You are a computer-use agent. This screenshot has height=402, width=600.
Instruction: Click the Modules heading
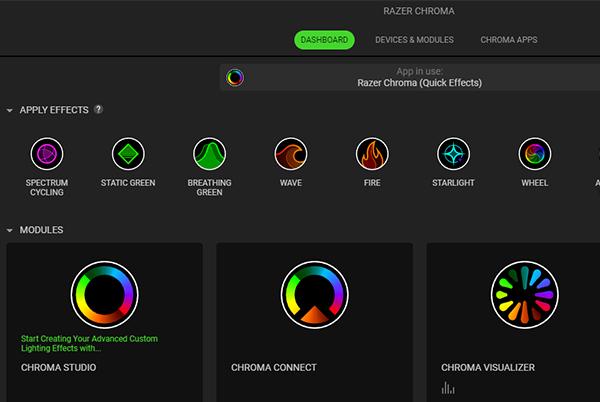click(x=41, y=230)
